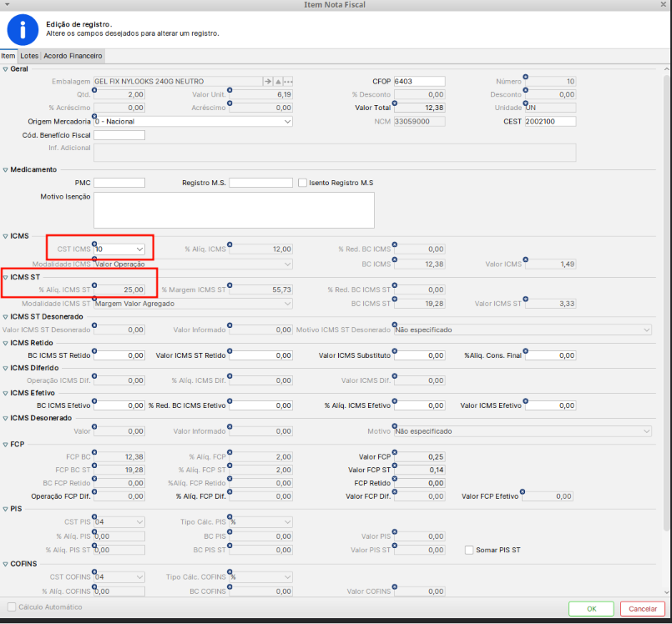The width and height of the screenshot is (672, 624).
Task: Click the blue marker above the CST ICMS field
Action: pos(94,244)
